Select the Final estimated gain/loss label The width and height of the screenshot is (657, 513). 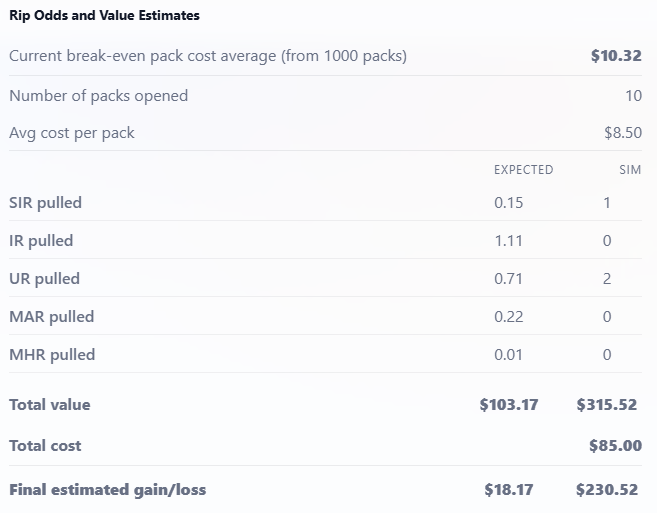[x=107, y=490]
